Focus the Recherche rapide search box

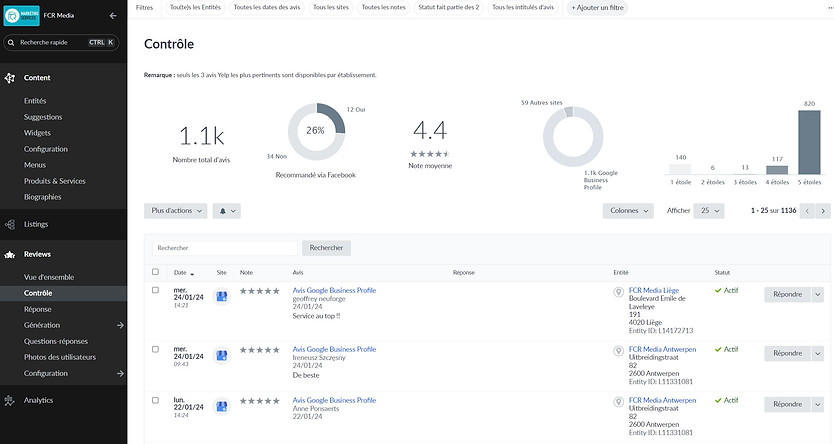click(61, 43)
